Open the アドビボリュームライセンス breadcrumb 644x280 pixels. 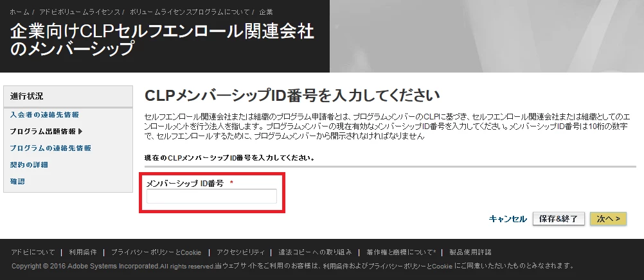pos(79,12)
